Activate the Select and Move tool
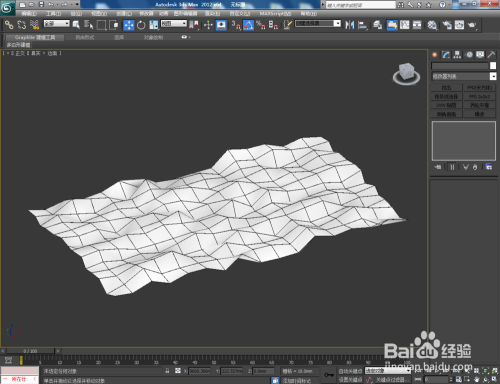The height and width of the screenshot is (384, 500). [x=128, y=25]
